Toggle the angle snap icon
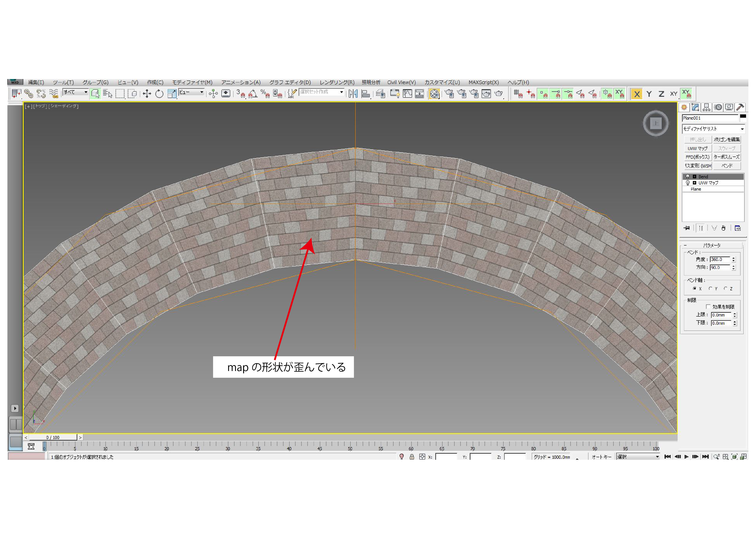 click(x=253, y=94)
